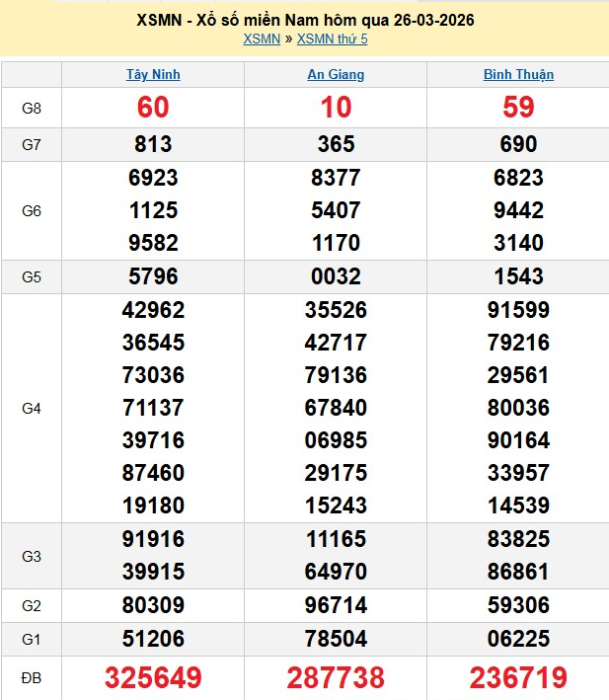This screenshot has height=700, width=609.
Task: Open the An Giang column header link
Action: (336, 74)
